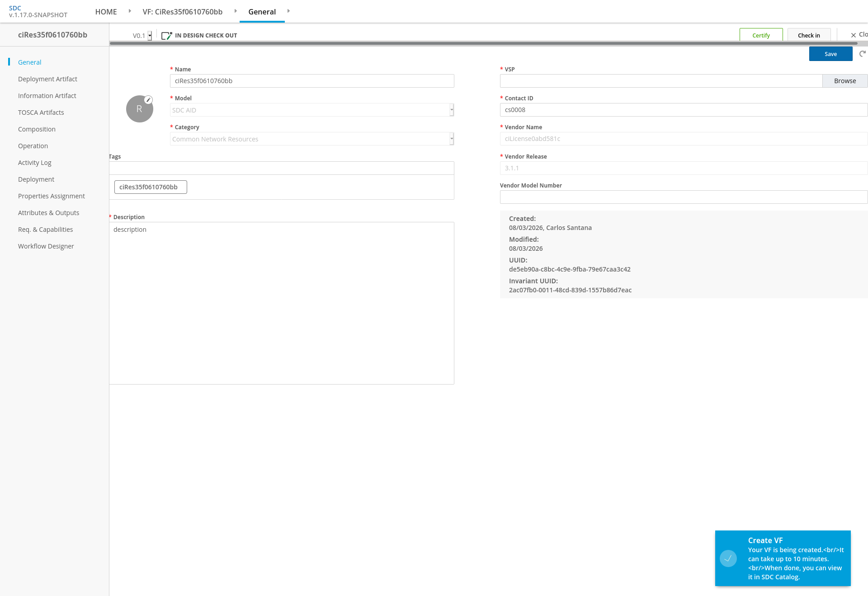Open Workflow Designer from side menu
868x596 pixels.
click(46, 246)
